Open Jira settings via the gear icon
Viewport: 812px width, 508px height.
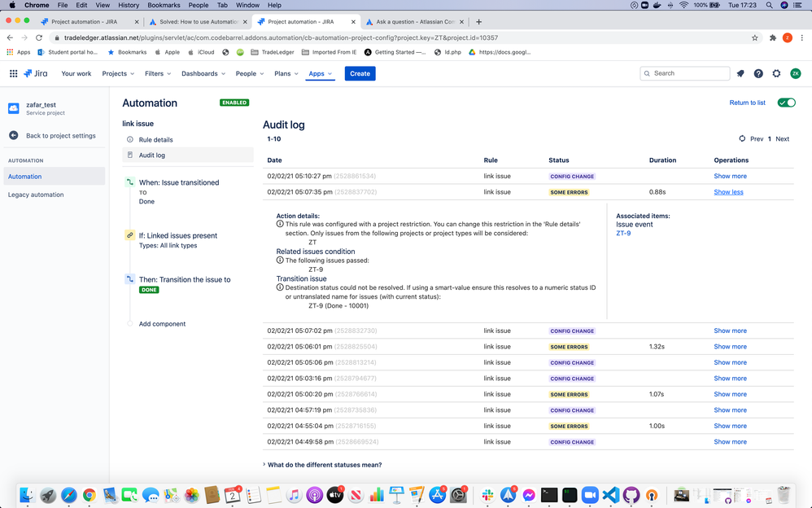pos(777,73)
